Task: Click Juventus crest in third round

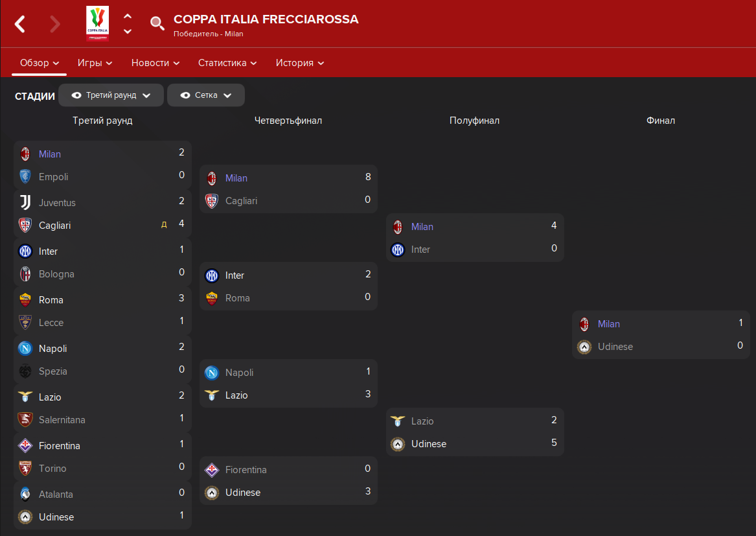Action: click(x=25, y=202)
